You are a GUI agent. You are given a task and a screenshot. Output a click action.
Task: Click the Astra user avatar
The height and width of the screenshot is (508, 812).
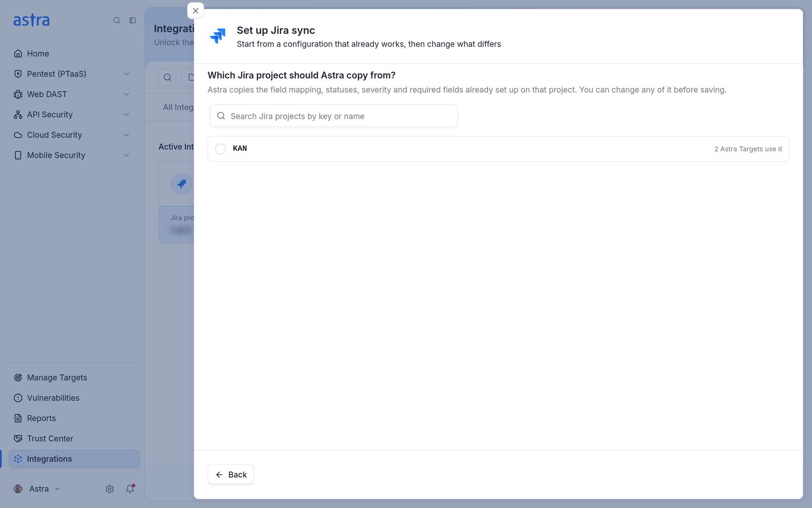point(18,489)
